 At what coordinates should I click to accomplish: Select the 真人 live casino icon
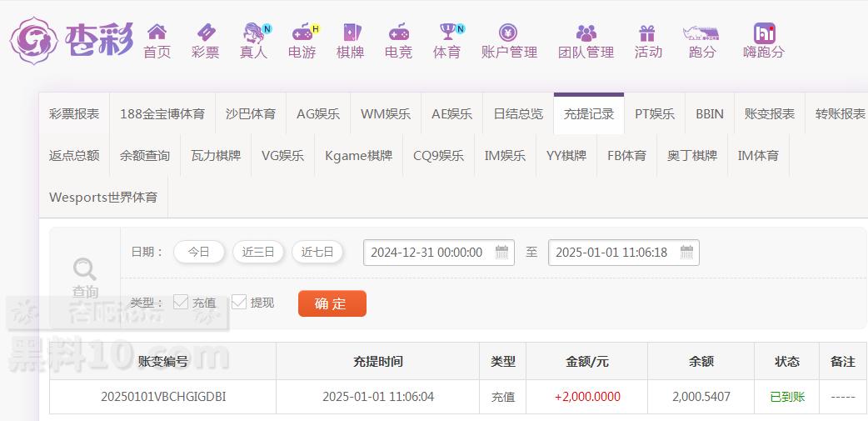point(253,33)
